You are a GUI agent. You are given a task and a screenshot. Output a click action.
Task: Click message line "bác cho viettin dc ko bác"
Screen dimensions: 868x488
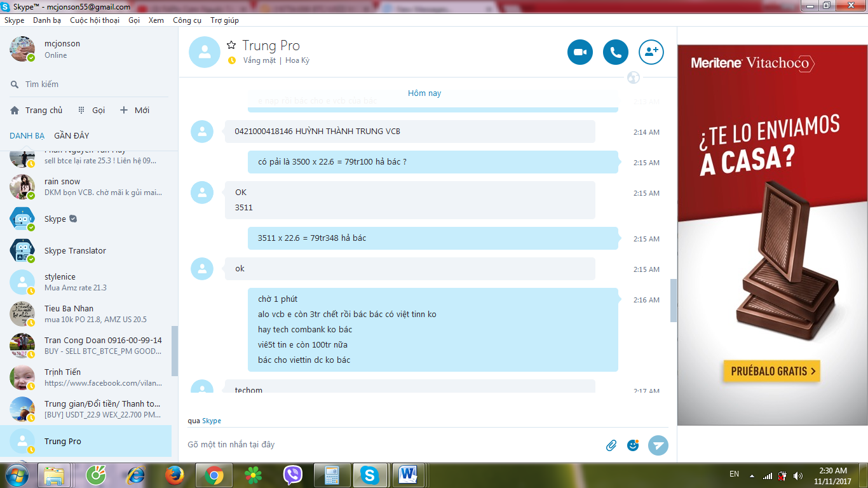304,360
